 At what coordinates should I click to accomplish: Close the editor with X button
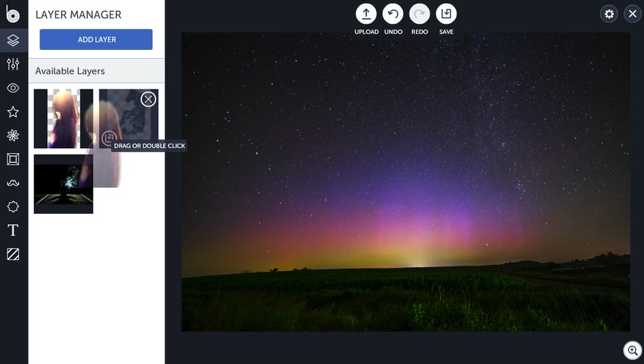(632, 14)
